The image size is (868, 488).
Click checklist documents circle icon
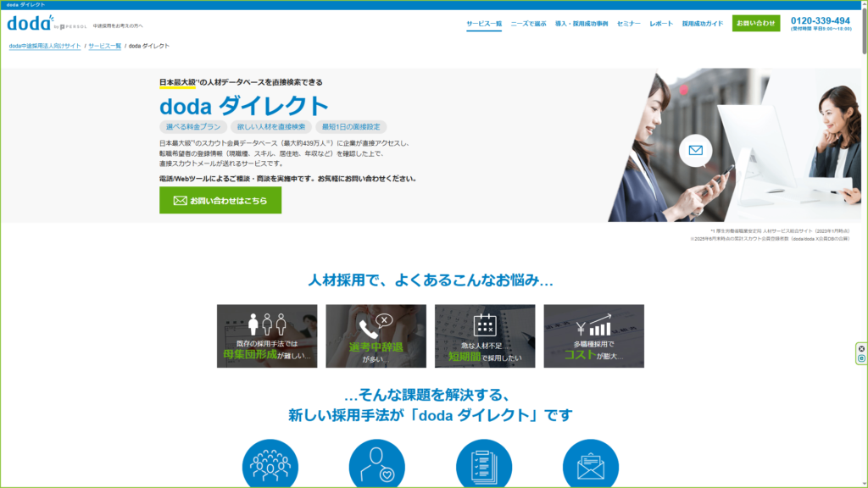coord(484,463)
